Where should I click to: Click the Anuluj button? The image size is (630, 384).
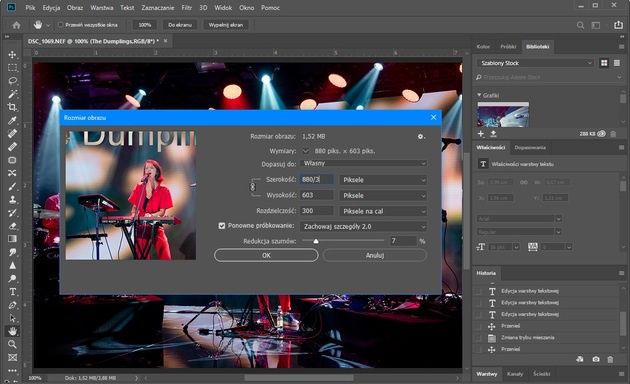click(374, 255)
